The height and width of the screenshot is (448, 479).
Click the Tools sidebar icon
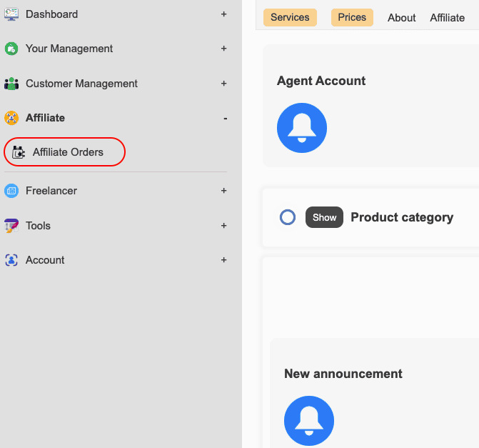click(x=11, y=226)
